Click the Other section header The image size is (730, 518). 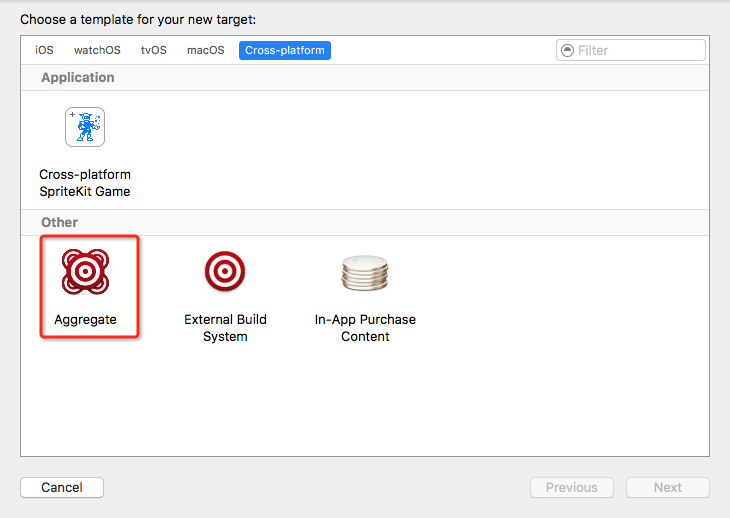60,222
